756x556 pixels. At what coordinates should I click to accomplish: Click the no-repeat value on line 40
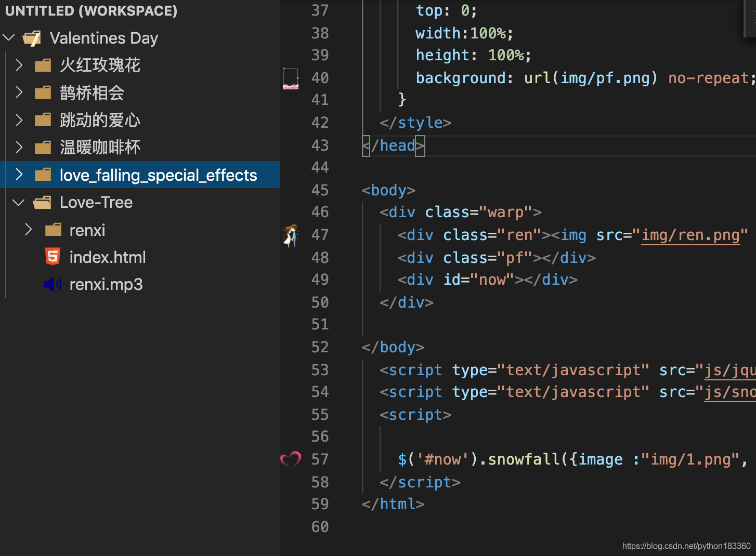click(708, 78)
